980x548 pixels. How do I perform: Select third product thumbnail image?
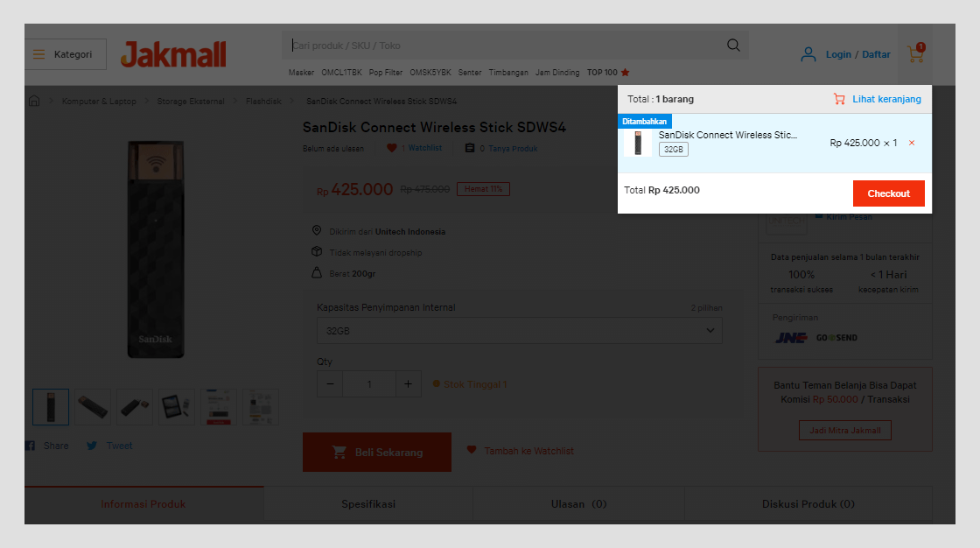click(135, 406)
